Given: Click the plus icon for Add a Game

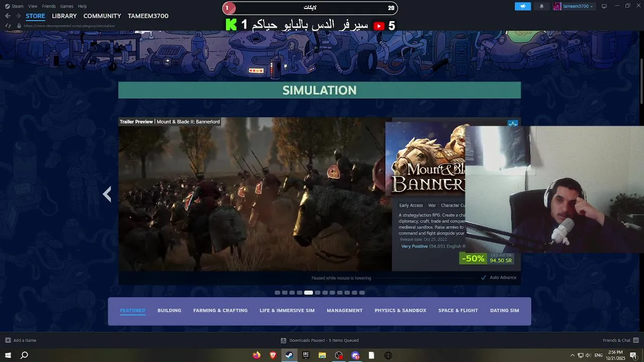Looking at the screenshot, I should (8, 340).
